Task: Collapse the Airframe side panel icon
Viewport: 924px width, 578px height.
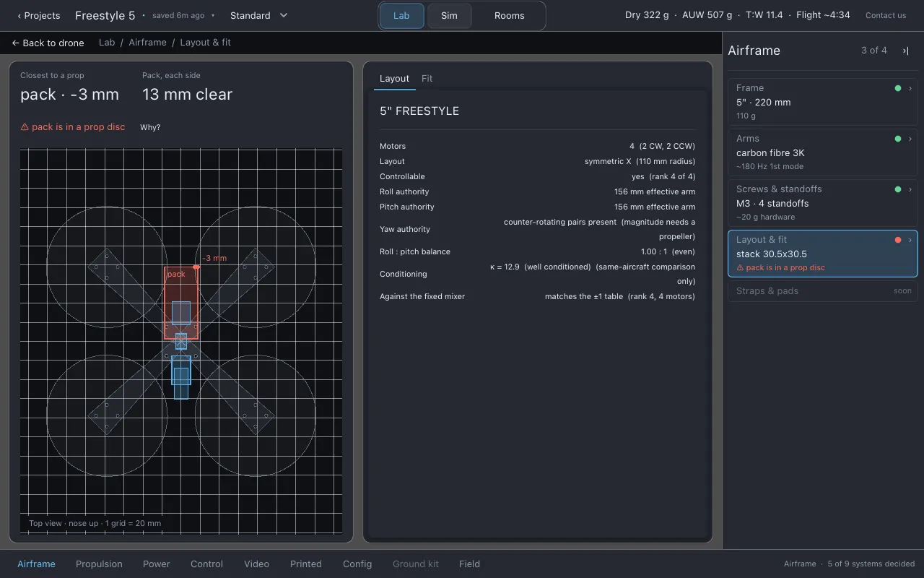Action: (x=905, y=51)
